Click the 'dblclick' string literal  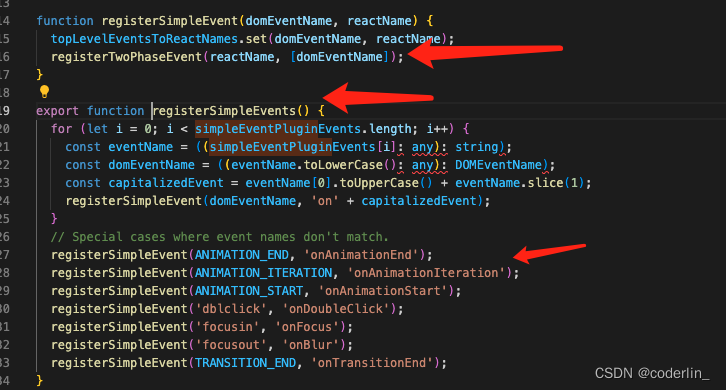(x=231, y=309)
